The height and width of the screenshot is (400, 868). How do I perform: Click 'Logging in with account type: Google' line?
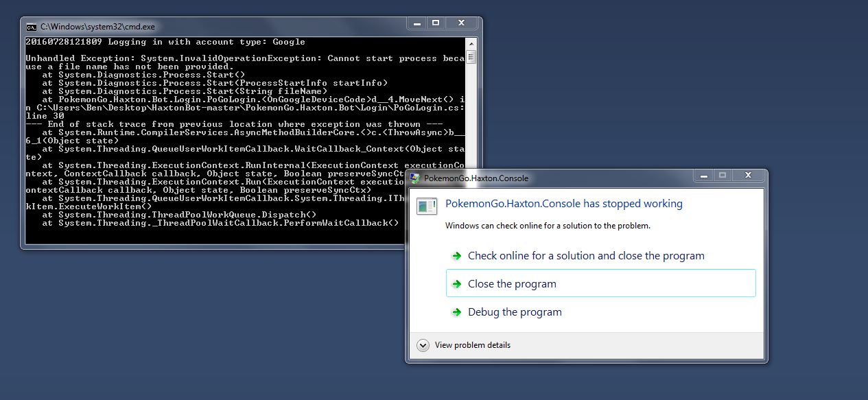165,42
